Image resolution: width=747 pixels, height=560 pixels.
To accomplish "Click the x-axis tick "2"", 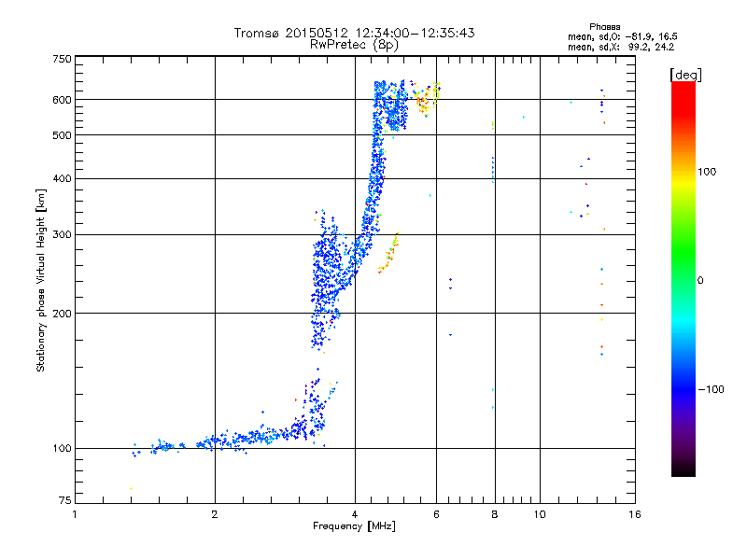I will click(215, 514).
